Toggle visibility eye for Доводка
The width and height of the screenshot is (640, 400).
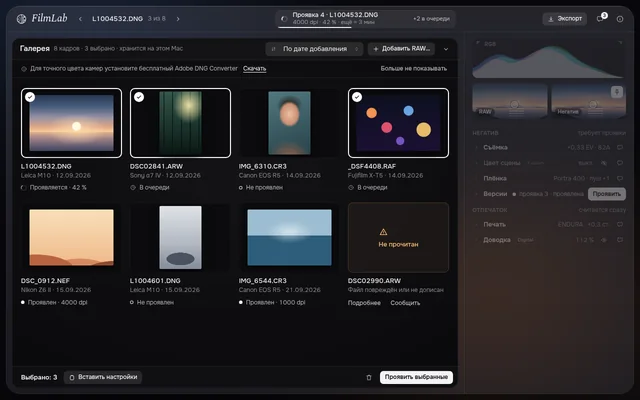pos(604,240)
